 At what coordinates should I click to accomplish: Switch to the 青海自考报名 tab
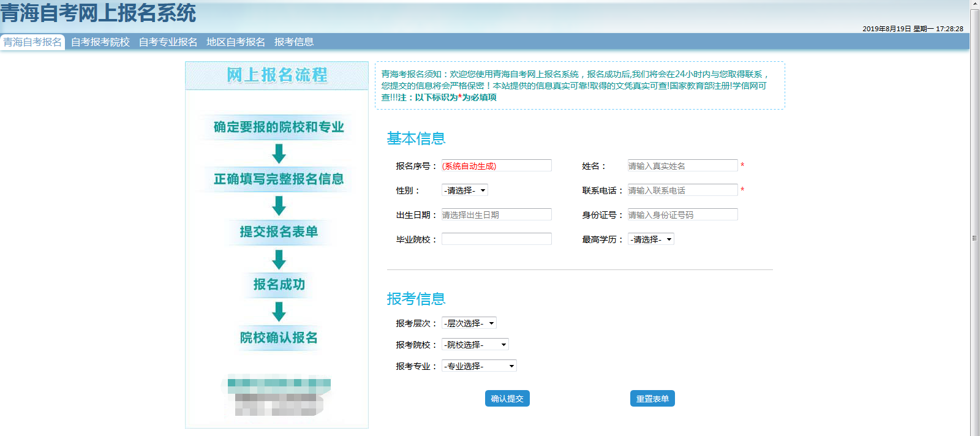pos(32,42)
